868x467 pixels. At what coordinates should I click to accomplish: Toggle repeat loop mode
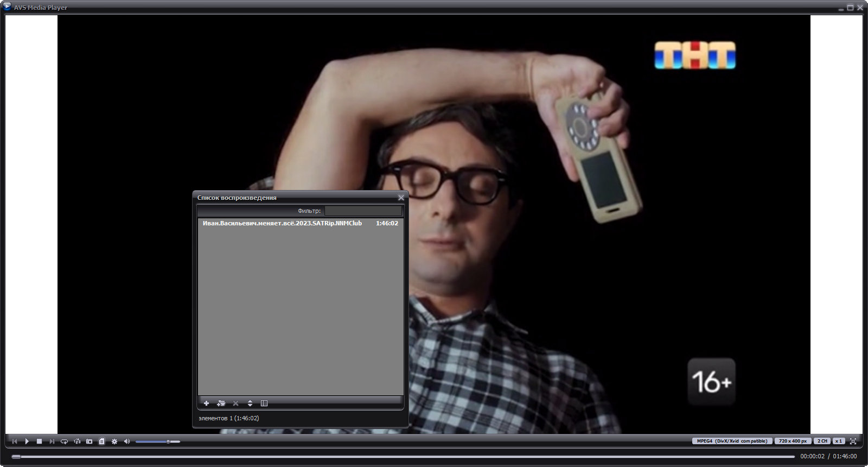pyautogui.click(x=64, y=441)
